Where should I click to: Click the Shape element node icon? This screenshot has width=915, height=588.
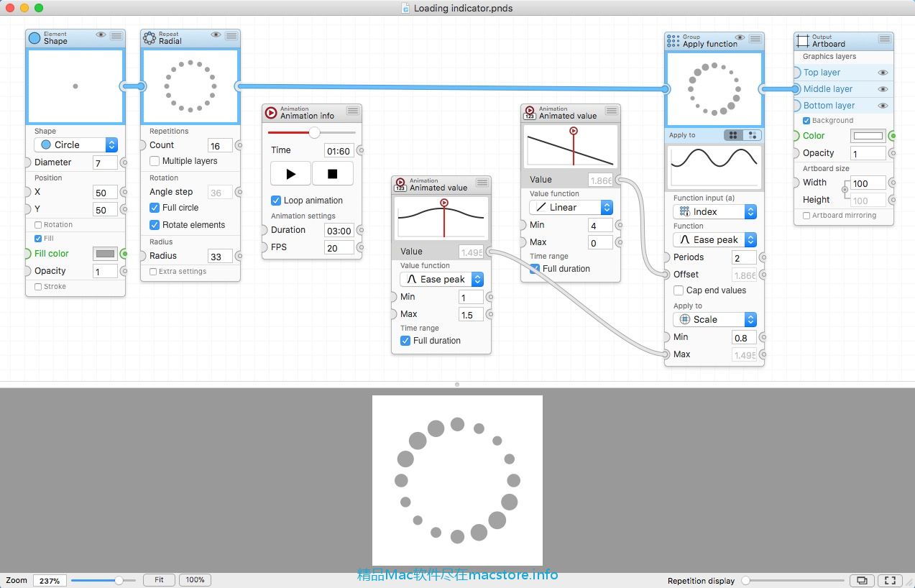coord(35,38)
